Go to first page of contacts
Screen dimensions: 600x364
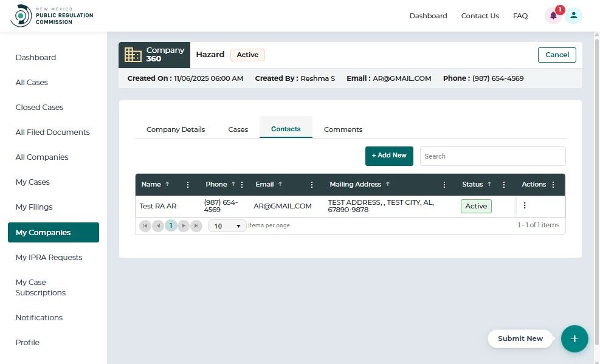coord(145,225)
